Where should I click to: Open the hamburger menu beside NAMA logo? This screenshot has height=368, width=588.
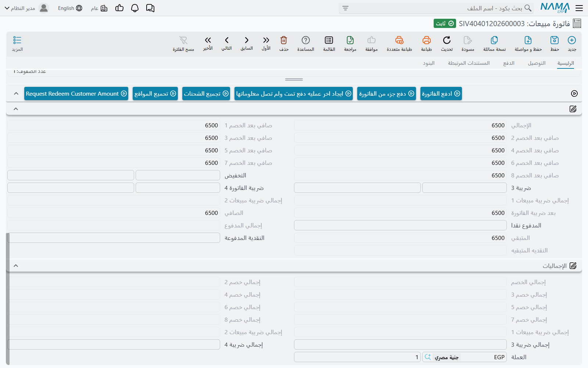tap(579, 8)
